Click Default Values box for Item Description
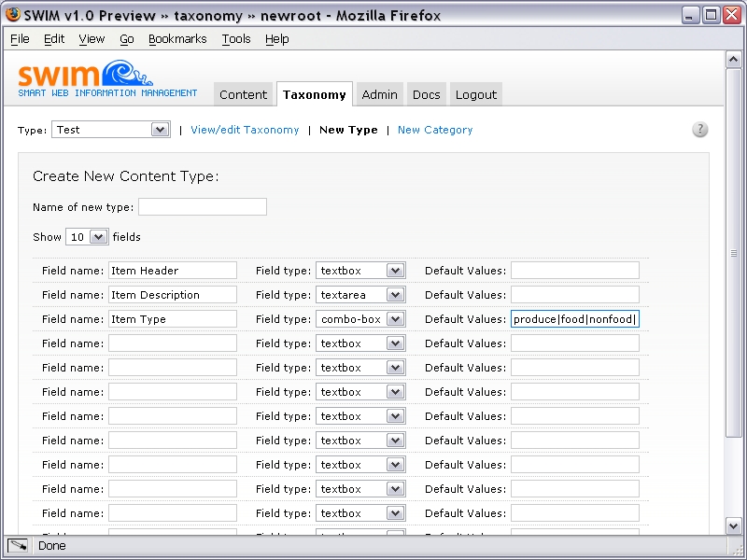 point(575,295)
